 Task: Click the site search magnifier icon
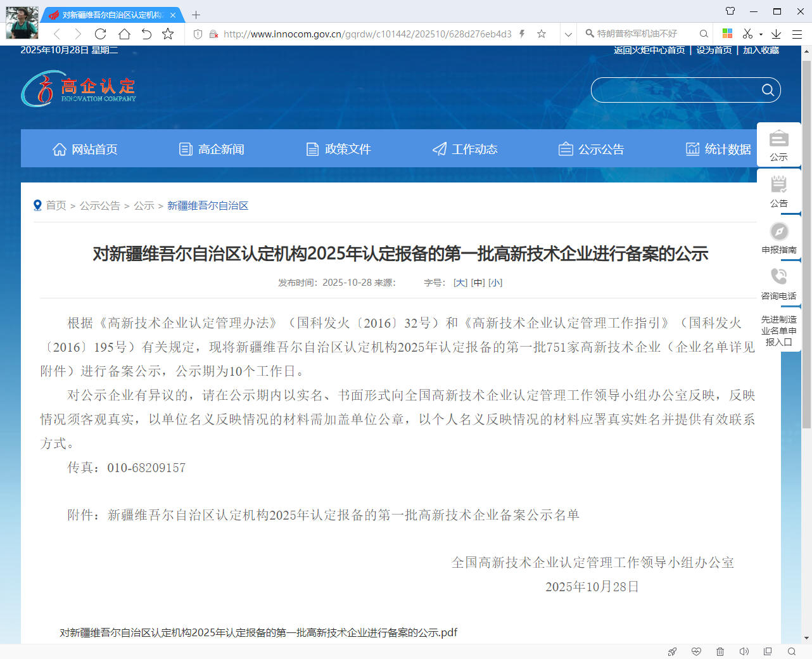[768, 90]
